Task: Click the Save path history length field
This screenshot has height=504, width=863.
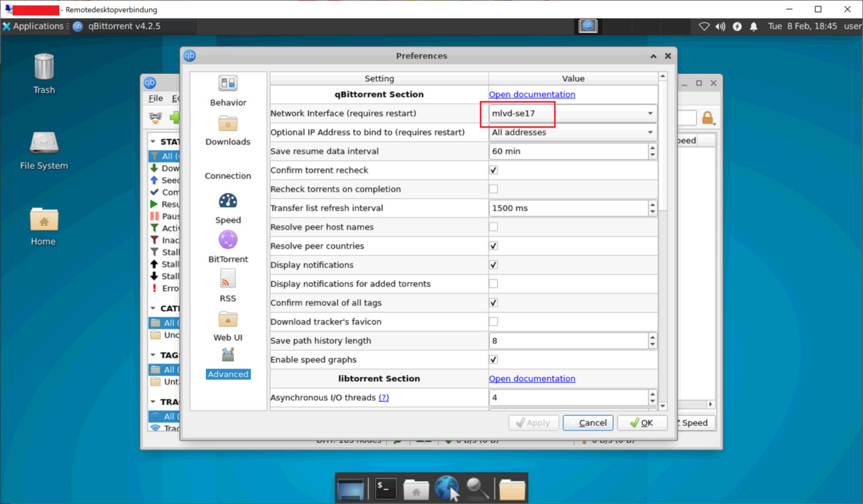Action: point(568,341)
